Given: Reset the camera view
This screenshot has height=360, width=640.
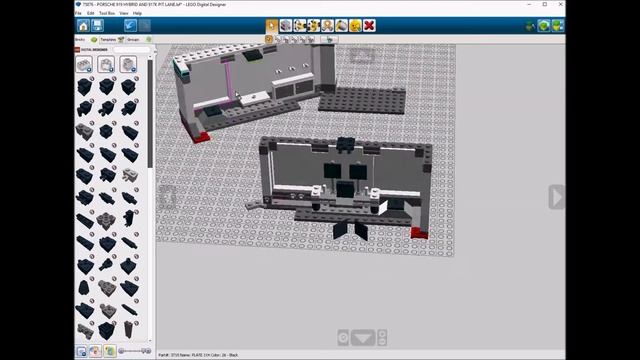Looking at the screenshot, I should pyautogui.click(x=343, y=338).
